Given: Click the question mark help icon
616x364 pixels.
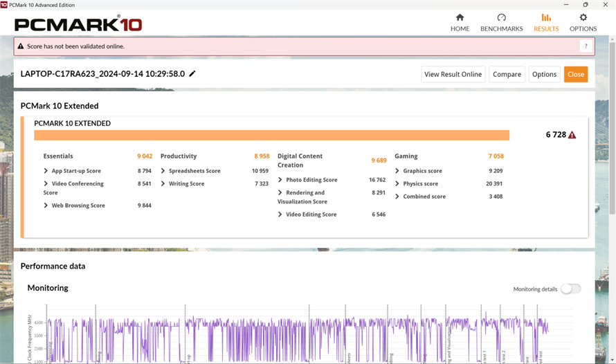Looking at the screenshot, I should coord(586,46).
